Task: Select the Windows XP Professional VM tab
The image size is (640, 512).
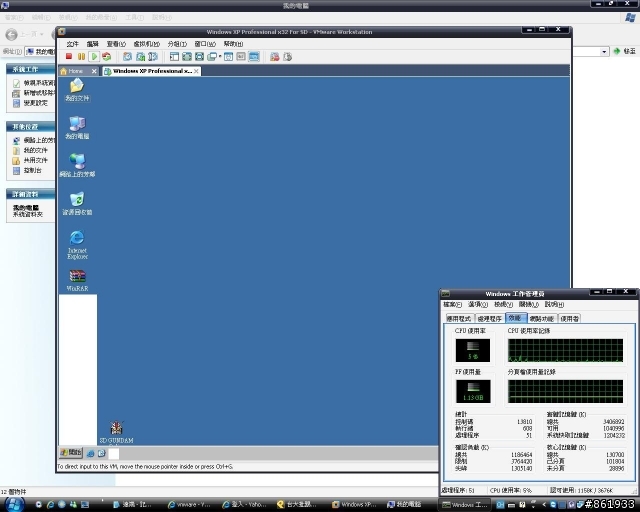Action: click(149, 71)
